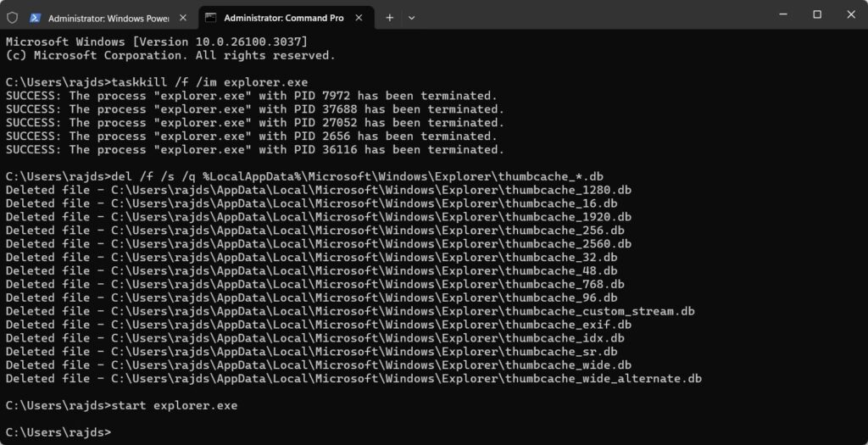Maximize the terminal window
The image size is (868, 445).
(x=817, y=14)
